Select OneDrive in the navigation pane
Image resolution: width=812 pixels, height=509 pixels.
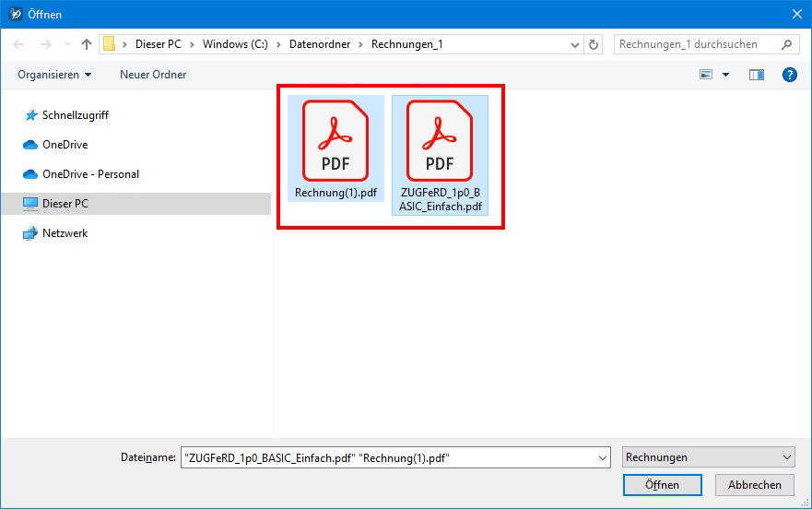tap(65, 145)
